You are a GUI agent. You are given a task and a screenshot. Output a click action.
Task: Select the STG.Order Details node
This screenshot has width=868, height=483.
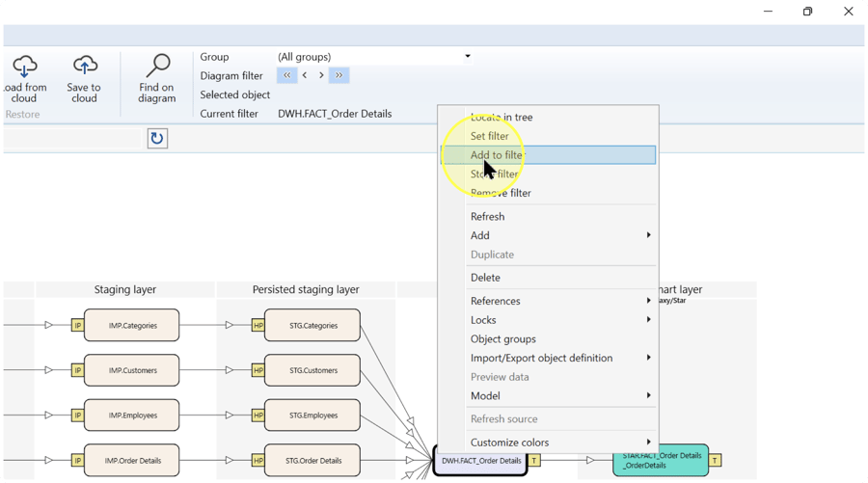click(312, 460)
